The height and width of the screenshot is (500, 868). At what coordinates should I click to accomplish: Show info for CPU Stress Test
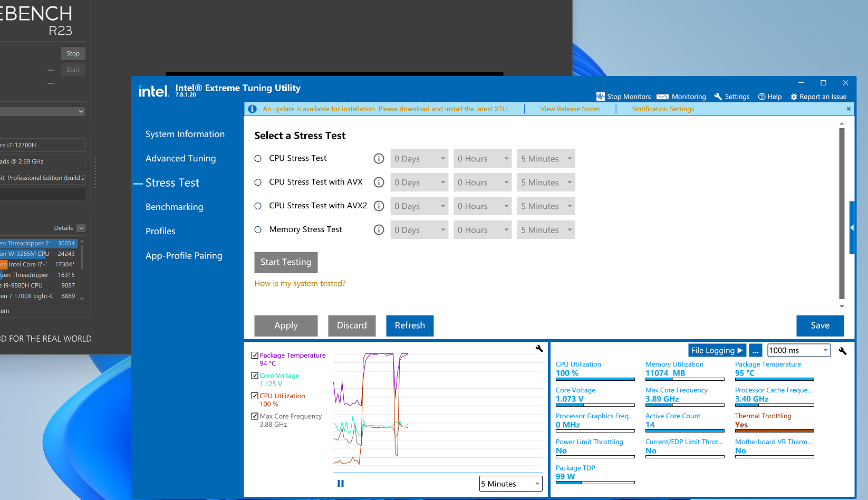coord(379,158)
